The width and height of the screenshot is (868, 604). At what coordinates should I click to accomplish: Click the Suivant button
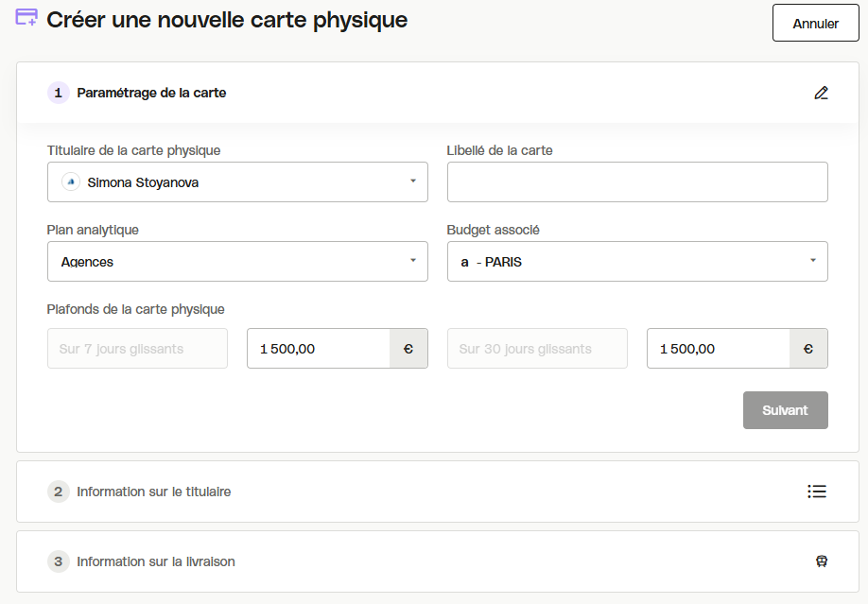coord(785,410)
